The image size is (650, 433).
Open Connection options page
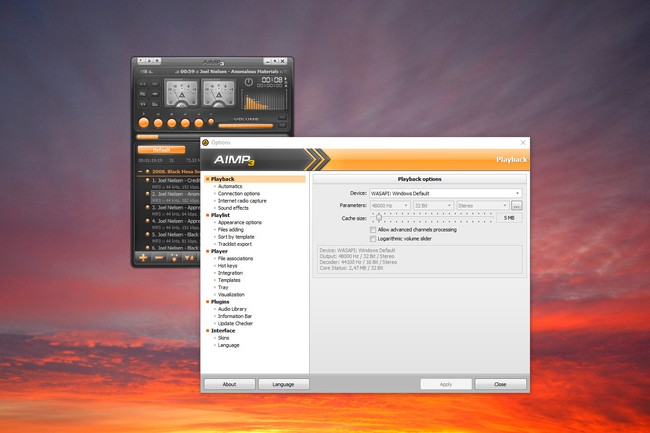[x=239, y=194]
